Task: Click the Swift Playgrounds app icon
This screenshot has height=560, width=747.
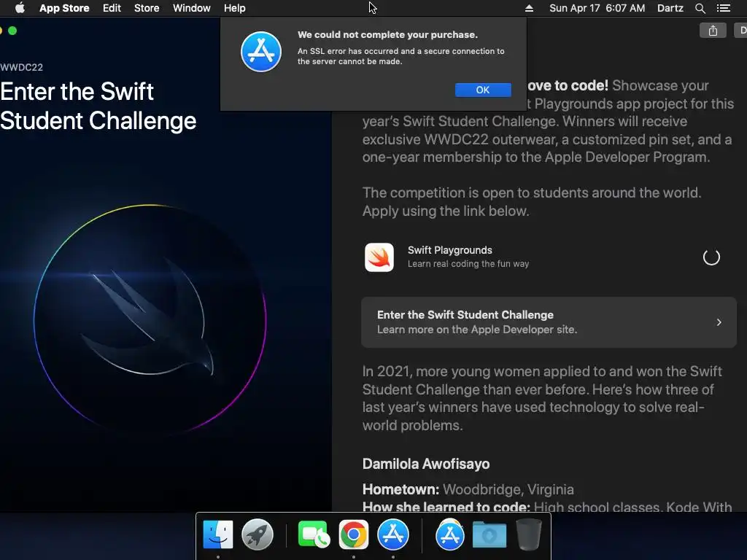Action: pos(379,257)
